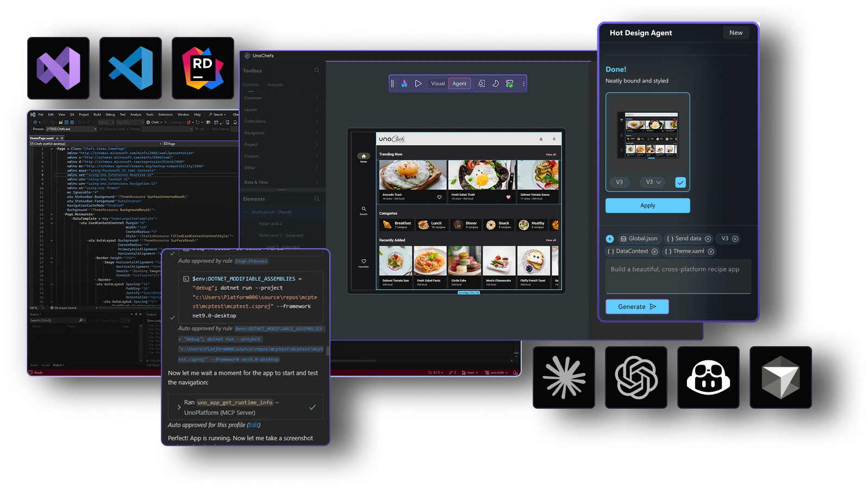868x488 pixels.
Task: Click the design preview thumbnail in agent panel
Action: click(648, 135)
